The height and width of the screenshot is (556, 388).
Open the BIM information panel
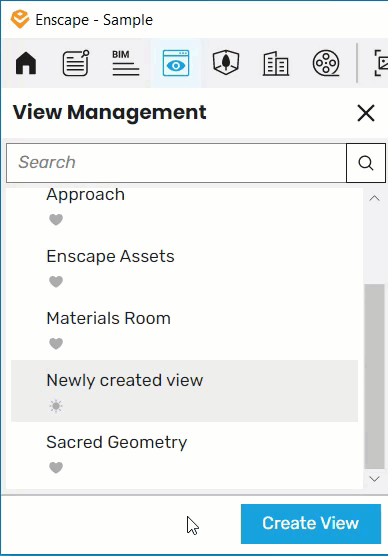point(126,63)
